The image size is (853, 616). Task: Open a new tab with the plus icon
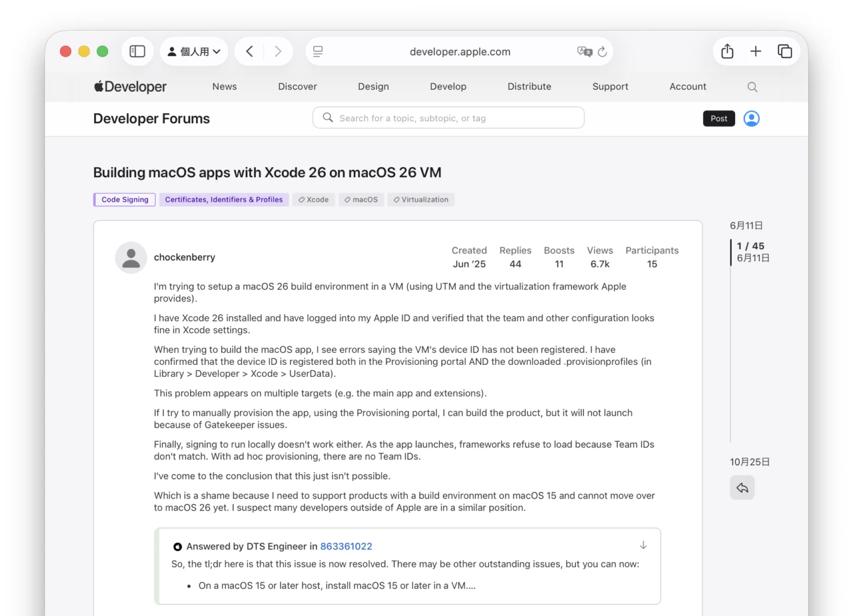pyautogui.click(x=756, y=51)
